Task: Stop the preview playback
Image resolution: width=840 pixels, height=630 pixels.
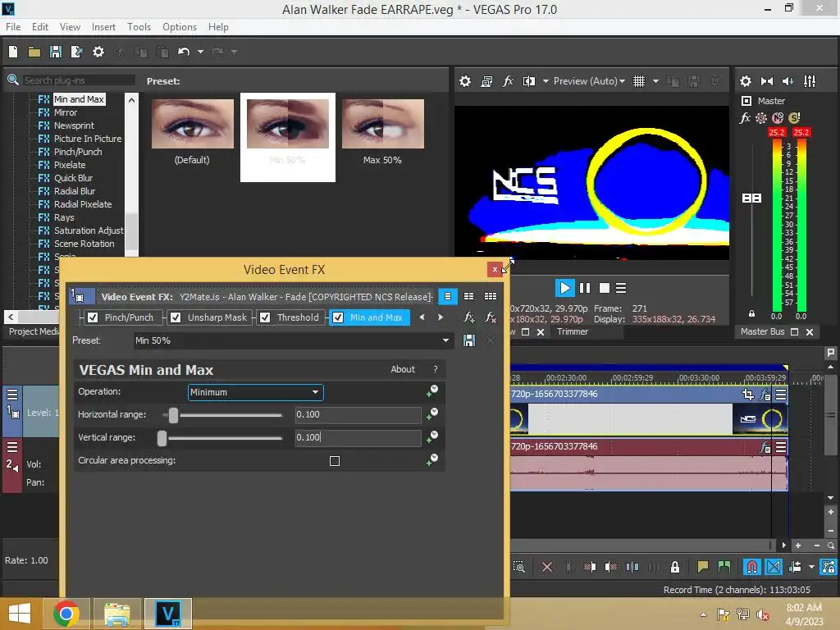Action: tap(605, 288)
